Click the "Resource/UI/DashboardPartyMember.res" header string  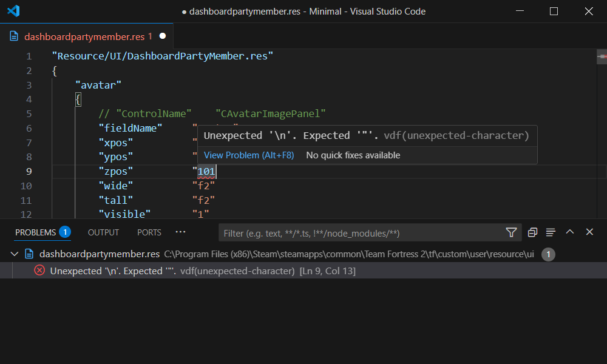click(x=163, y=56)
